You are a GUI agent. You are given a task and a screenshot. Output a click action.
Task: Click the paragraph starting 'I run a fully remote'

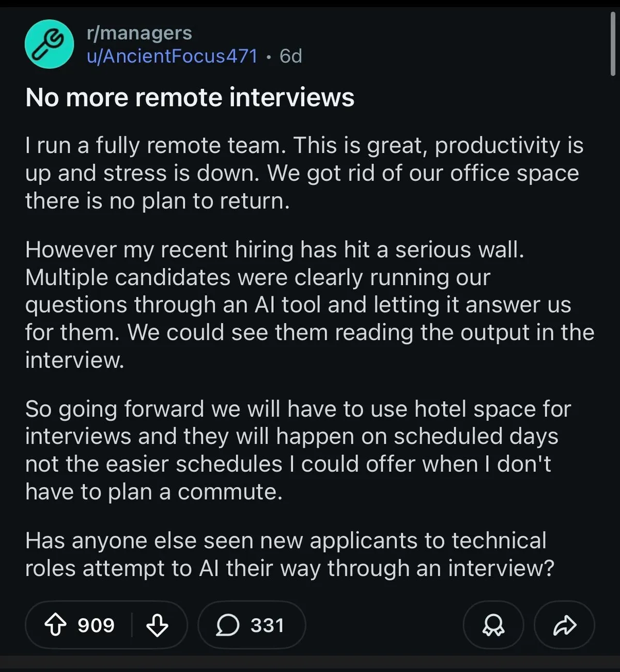(x=304, y=173)
